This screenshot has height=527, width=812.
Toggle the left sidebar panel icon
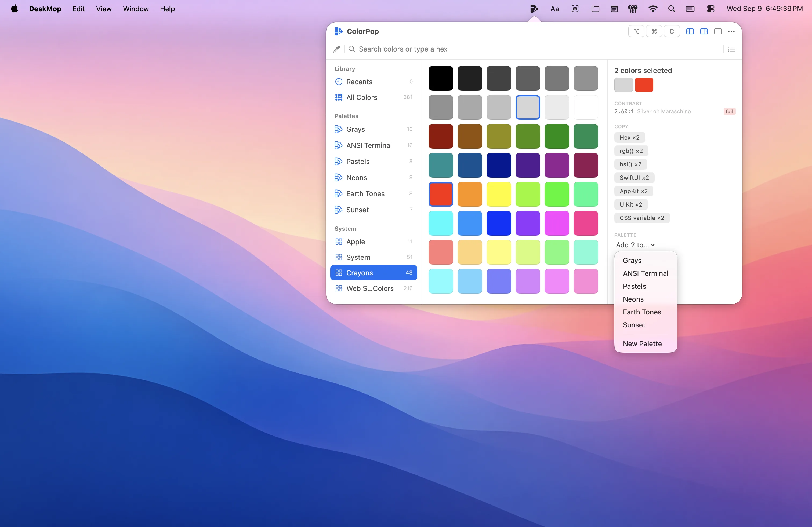click(x=690, y=31)
